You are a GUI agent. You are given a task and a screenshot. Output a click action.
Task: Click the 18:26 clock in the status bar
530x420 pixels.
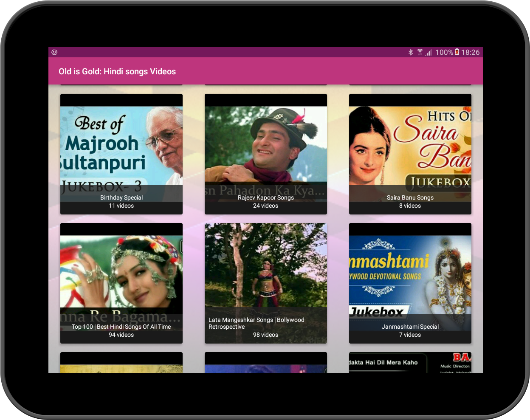[471, 52]
